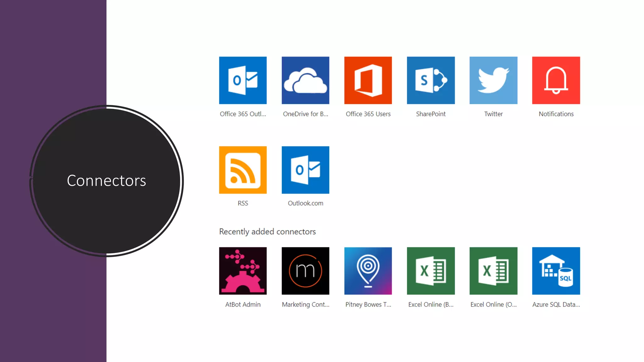644x362 pixels.
Task: Click the Connectors title circle
Action: (107, 181)
